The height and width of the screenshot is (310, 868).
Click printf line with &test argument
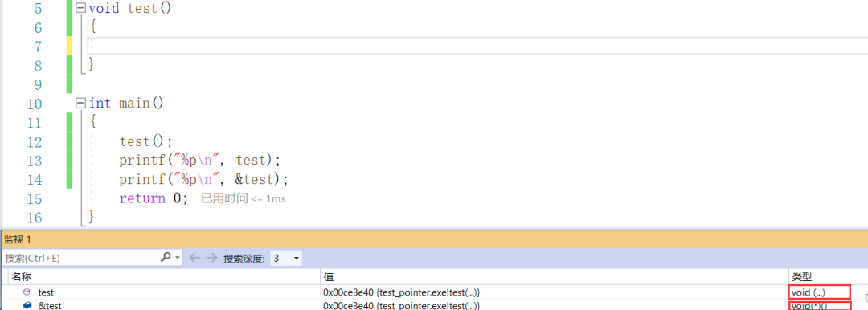click(203, 179)
